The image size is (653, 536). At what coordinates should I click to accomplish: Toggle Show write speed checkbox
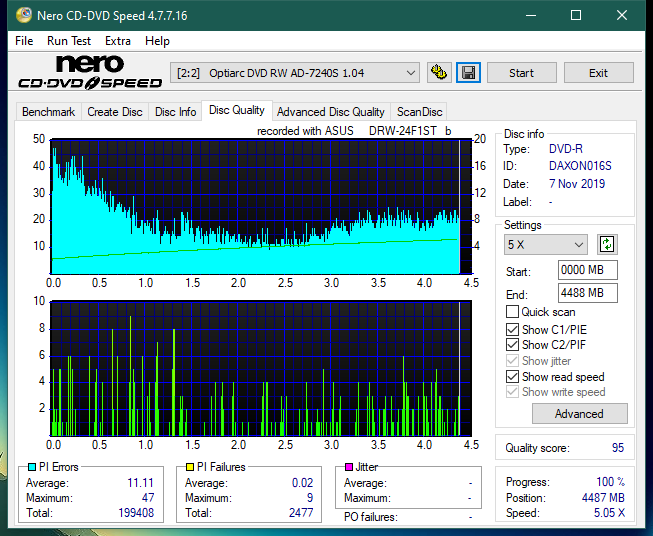[x=512, y=392]
